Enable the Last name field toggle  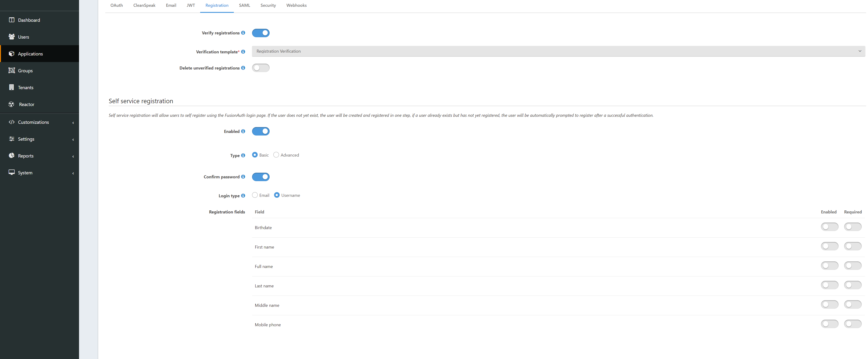(x=829, y=285)
